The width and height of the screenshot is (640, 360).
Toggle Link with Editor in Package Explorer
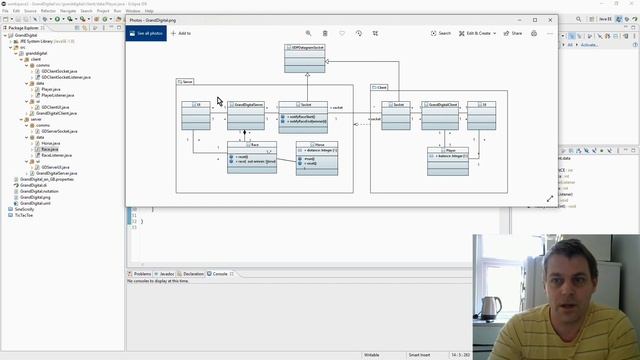coord(85,28)
